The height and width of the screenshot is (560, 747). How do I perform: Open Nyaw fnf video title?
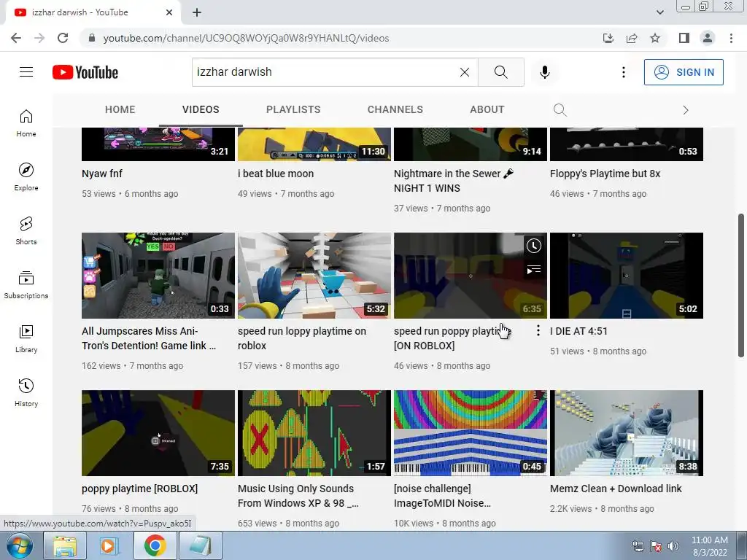pyautogui.click(x=102, y=174)
